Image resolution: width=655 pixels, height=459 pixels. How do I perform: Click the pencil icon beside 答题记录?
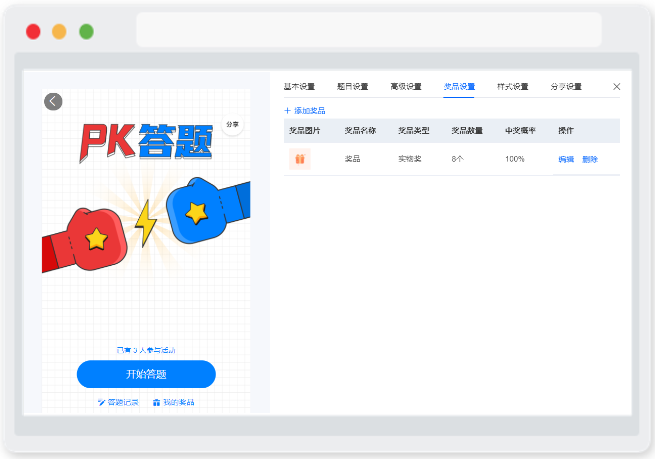coord(101,402)
